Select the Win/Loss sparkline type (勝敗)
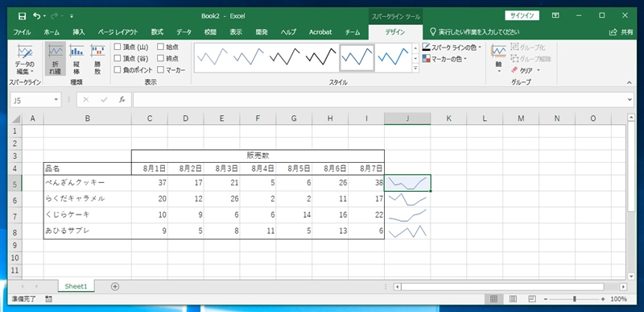 coord(97,59)
